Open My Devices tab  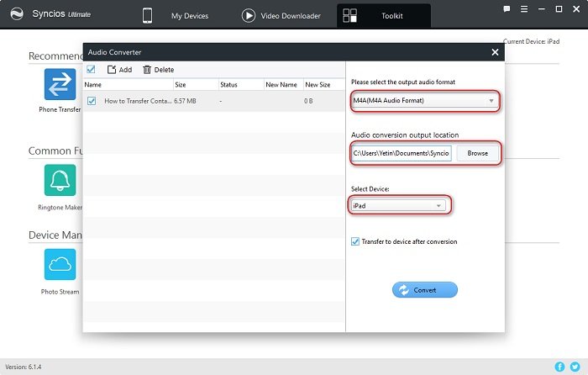190,16
